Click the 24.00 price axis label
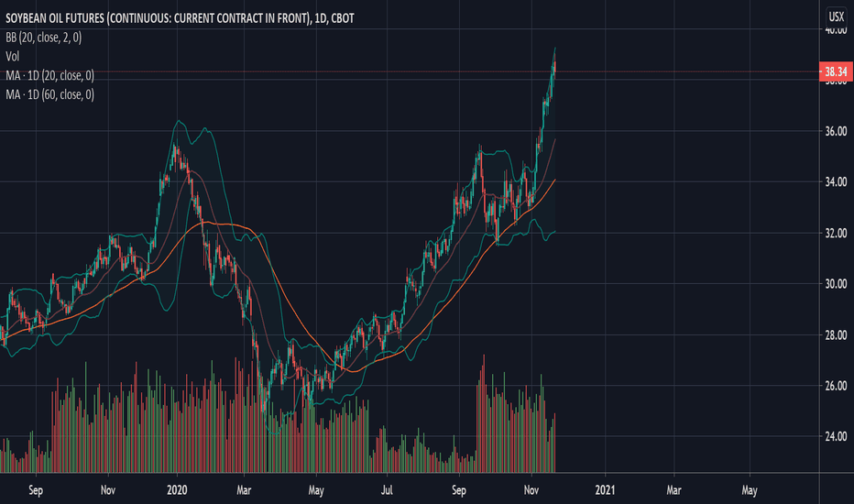The width and height of the screenshot is (854, 504). tap(836, 436)
